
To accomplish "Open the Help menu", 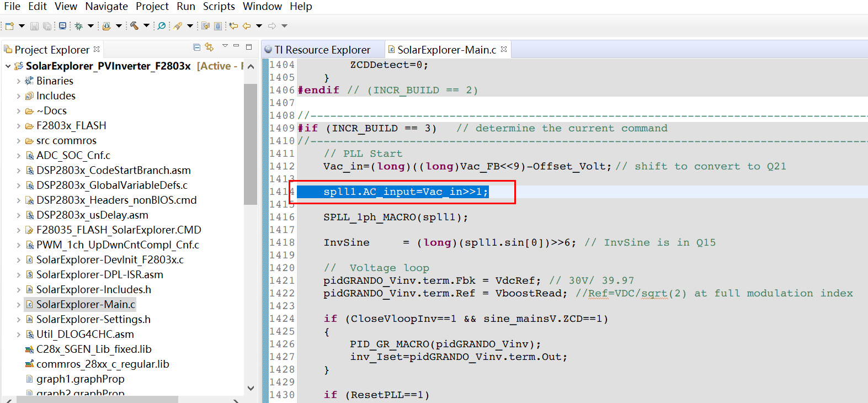I will pyautogui.click(x=301, y=7).
